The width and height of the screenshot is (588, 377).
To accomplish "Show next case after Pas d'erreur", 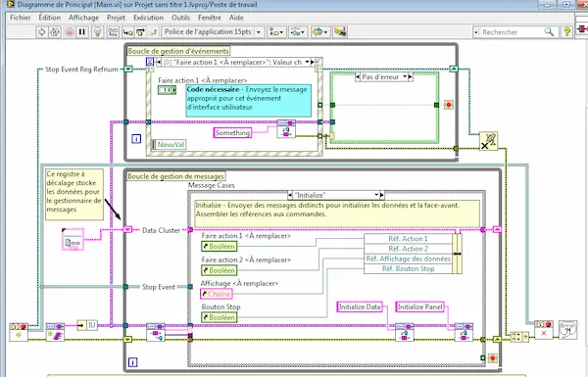I will tap(411, 77).
